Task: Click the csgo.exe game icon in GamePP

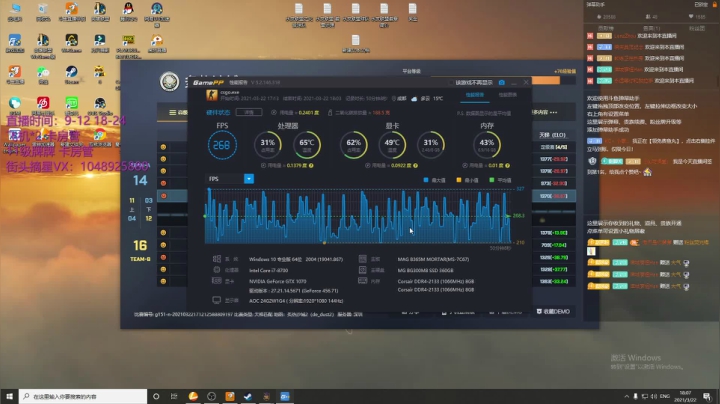Action: [x=212, y=95]
